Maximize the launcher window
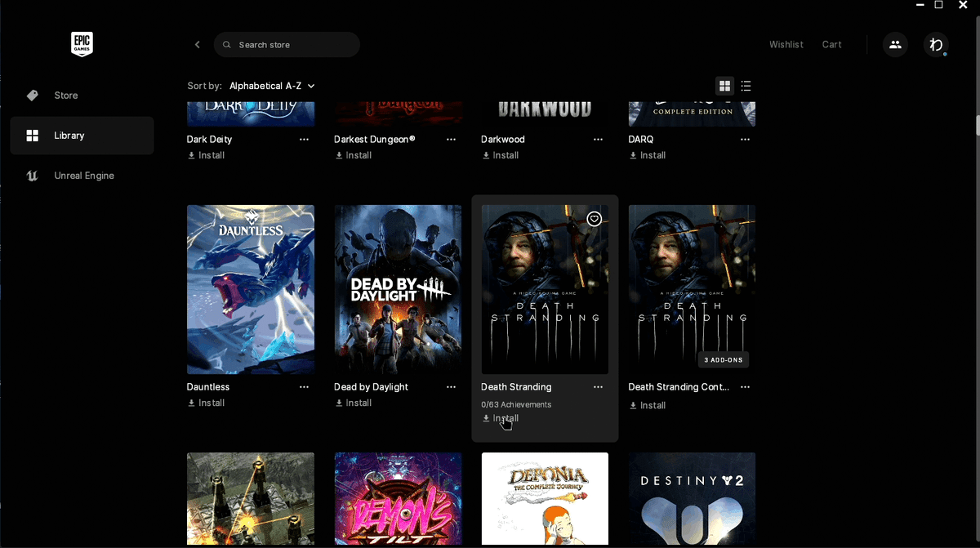The width and height of the screenshot is (980, 548). [939, 5]
